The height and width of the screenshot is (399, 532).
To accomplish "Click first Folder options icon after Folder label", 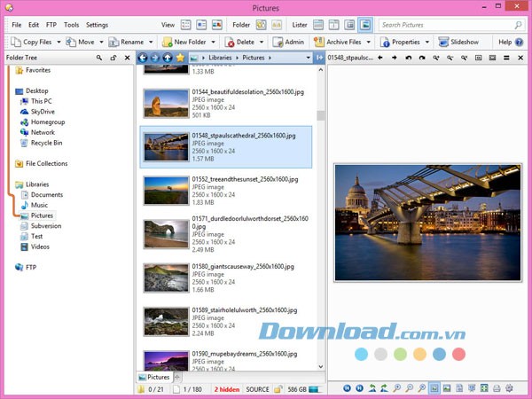I will pos(261,25).
